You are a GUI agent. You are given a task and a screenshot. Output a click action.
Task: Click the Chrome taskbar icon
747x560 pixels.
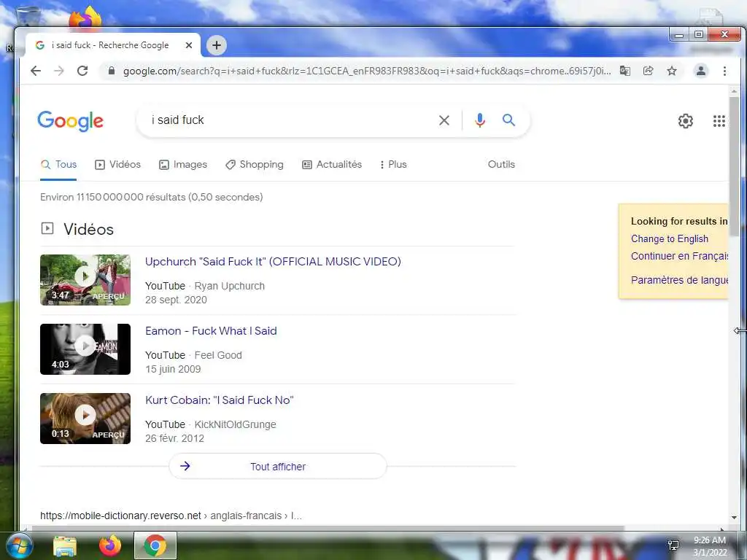tap(155, 545)
